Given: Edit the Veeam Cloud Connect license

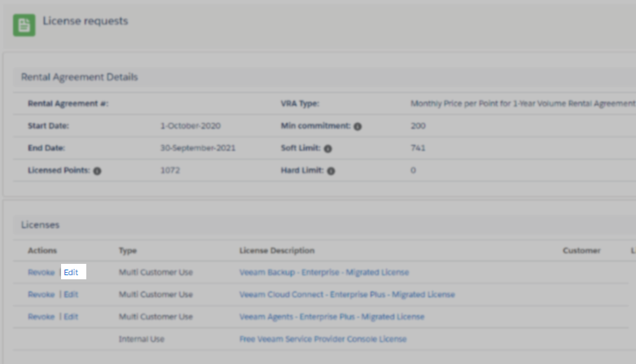Looking at the screenshot, I should [x=71, y=295].
